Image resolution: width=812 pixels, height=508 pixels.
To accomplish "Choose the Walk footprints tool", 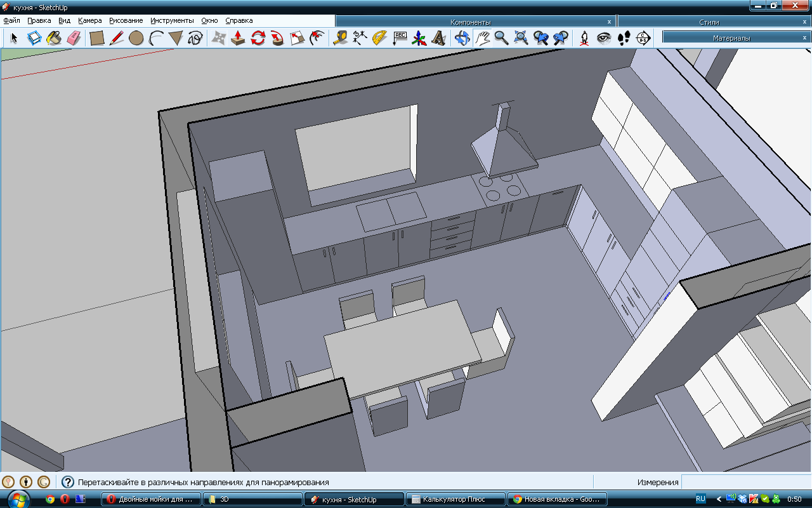I will [624, 38].
